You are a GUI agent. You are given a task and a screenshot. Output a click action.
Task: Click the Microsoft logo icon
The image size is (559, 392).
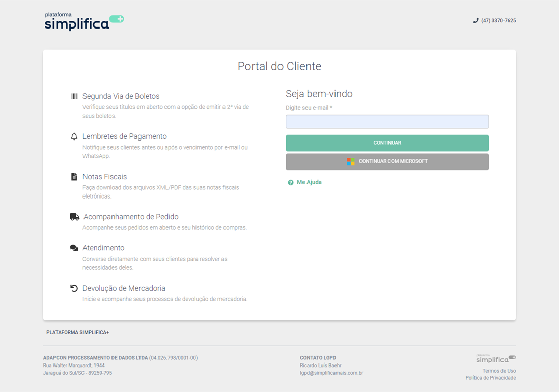[x=351, y=161]
